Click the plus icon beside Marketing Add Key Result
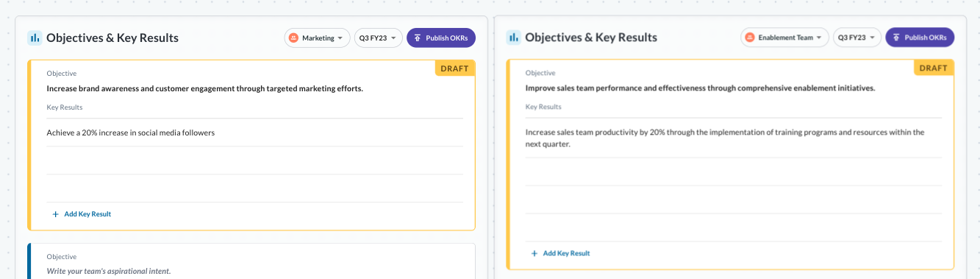This screenshot has height=279, width=980. (56, 214)
